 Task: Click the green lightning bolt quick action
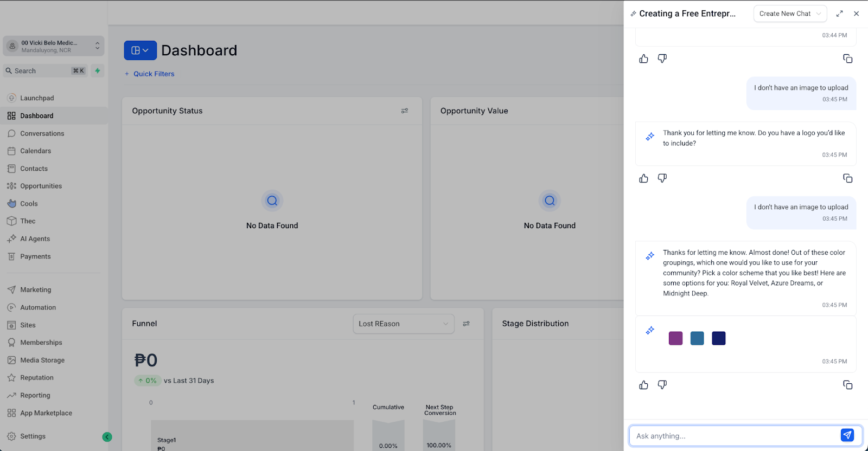pyautogui.click(x=98, y=70)
